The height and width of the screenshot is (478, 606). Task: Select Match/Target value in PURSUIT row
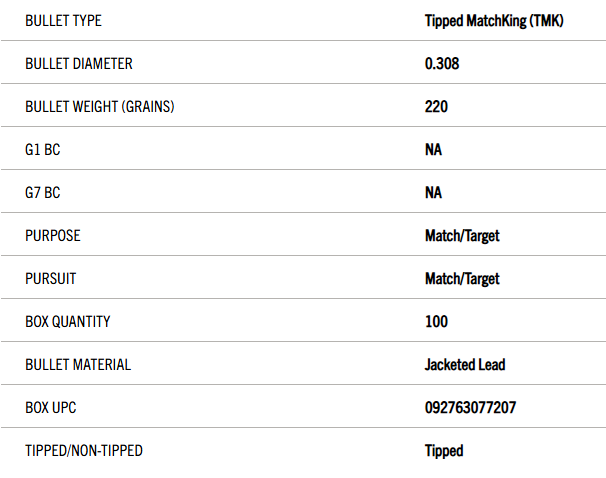(x=462, y=279)
